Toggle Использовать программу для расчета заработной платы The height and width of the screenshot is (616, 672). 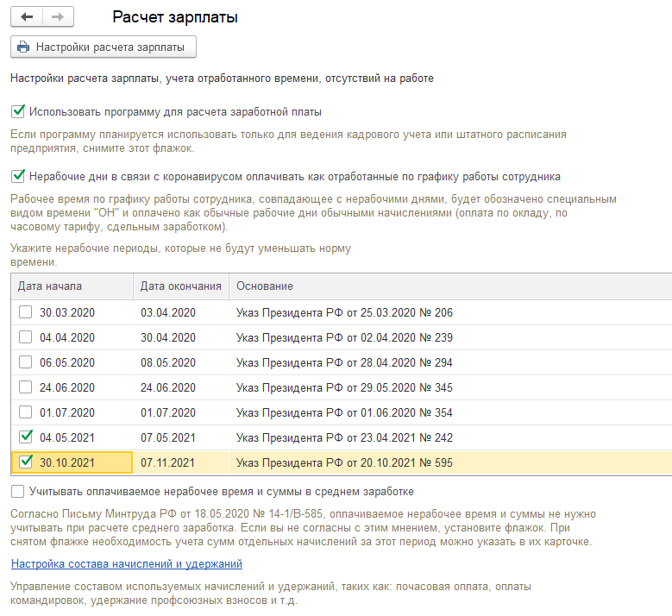[x=18, y=111]
